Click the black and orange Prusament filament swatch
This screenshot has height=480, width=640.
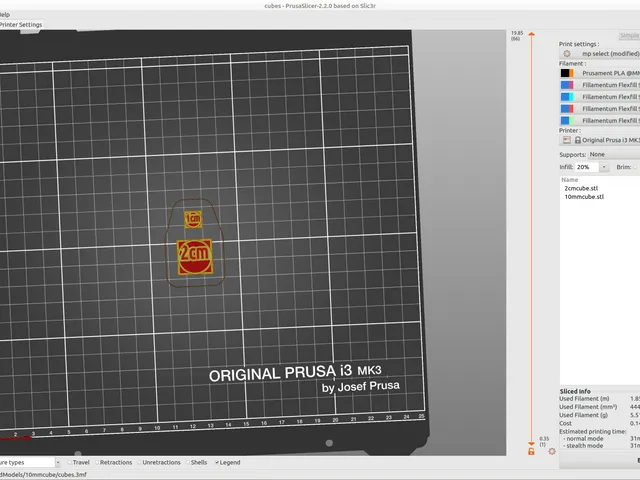[x=567, y=73]
